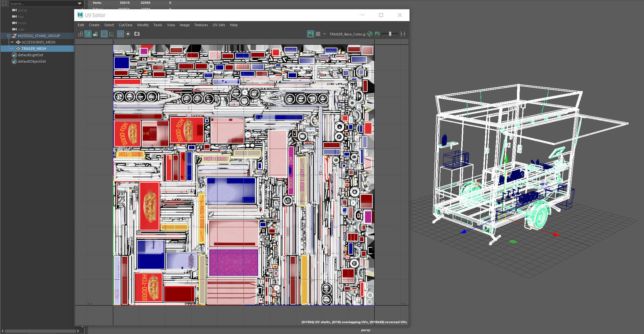Take a UV snapshot with camera icon
644x334 pixels.
click(137, 34)
